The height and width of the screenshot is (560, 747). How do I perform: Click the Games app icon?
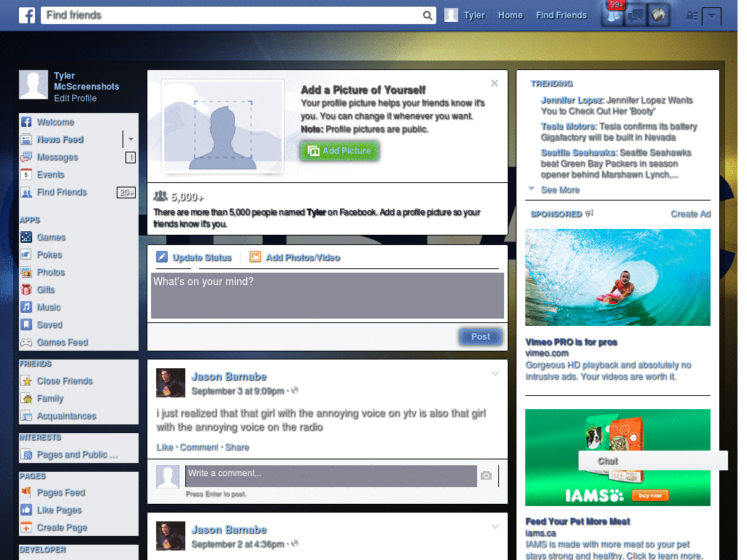click(26, 237)
